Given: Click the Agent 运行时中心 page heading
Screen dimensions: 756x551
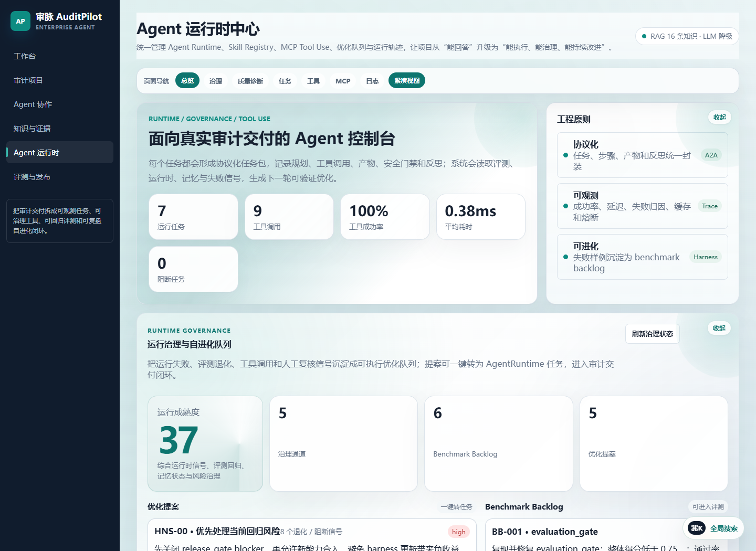Looking at the screenshot, I should (x=198, y=29).
